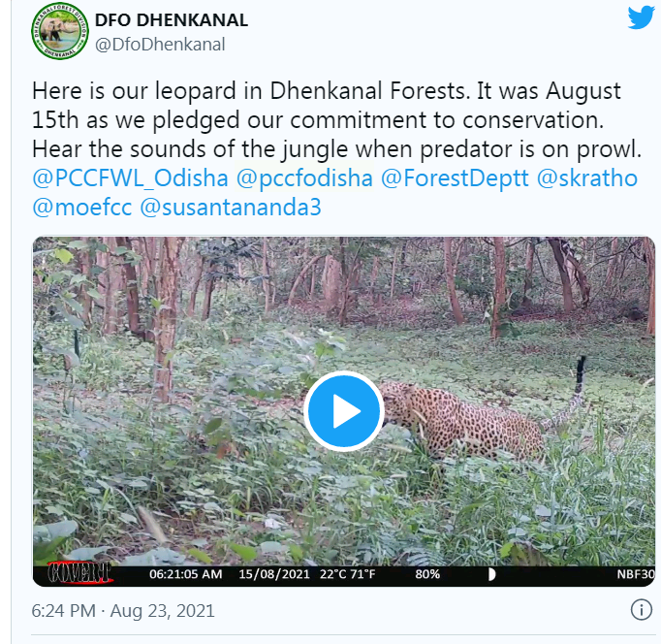Click the tweet text about Dhenkanal Forests
Image resolution: width=661 pixels, height=644 pixels.
click(326, 121)
